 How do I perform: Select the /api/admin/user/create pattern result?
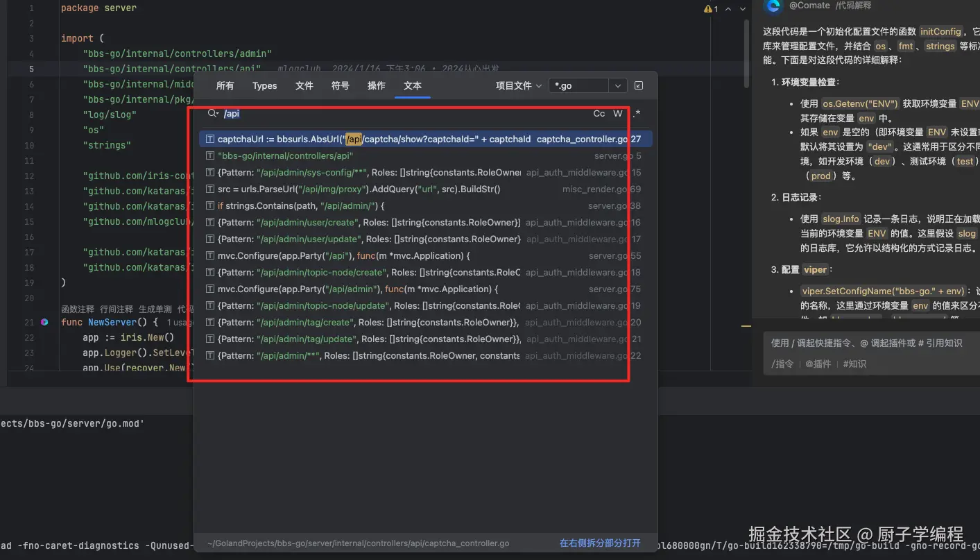click(x=425, y=223)
